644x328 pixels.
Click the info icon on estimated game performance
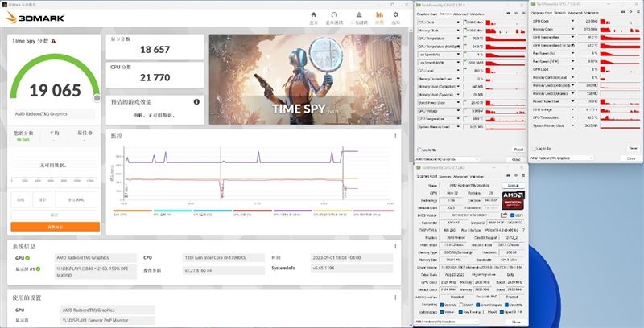pos(196,101)
